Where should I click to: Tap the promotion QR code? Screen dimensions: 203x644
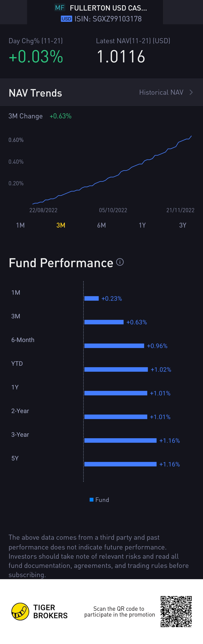pos(176,611)
